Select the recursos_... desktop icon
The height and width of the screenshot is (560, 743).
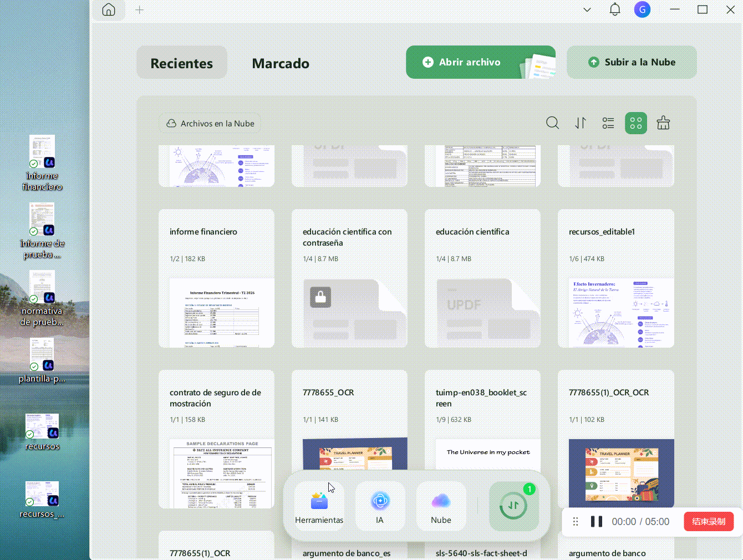[42, 500]
